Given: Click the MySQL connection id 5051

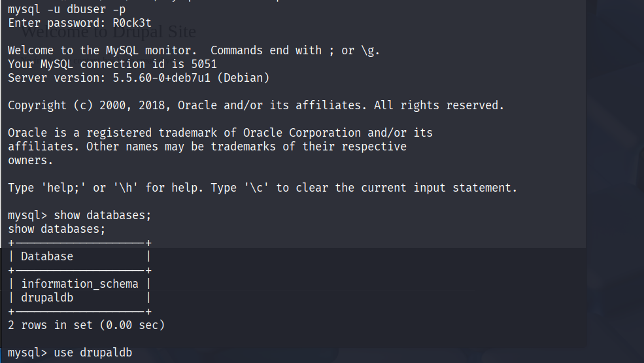Looking at the screenshot, I should [204, 64].
